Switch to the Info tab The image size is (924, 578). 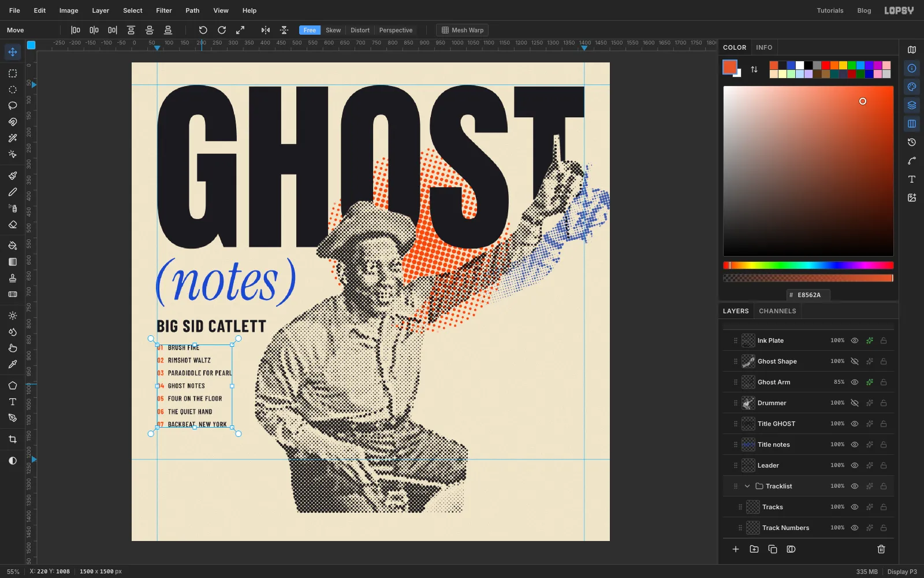(764, 47)
